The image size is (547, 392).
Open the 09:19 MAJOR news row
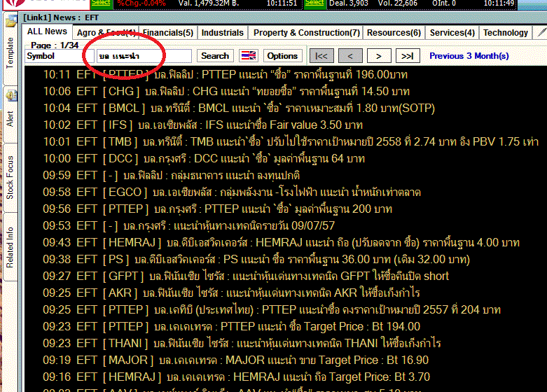[236, 360]
